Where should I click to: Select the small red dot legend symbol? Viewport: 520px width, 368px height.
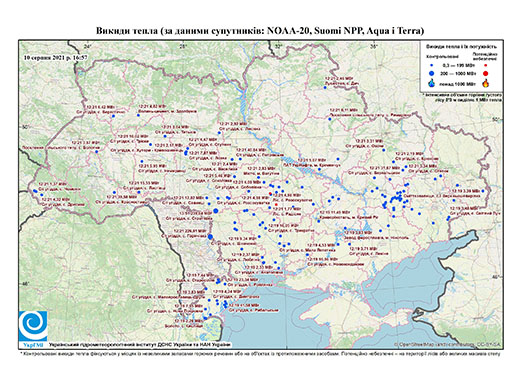(485, 65)
